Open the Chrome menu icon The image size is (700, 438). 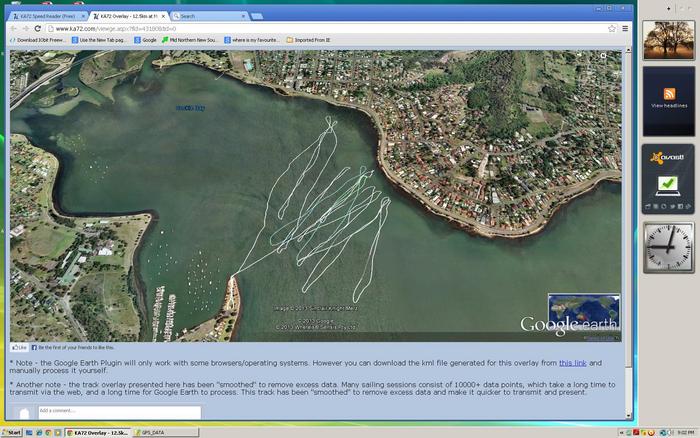625,29
